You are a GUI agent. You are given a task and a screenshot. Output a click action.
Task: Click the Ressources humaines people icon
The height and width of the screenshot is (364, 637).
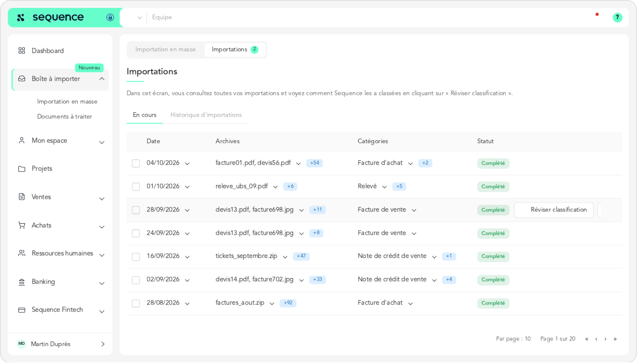(22, 253)
